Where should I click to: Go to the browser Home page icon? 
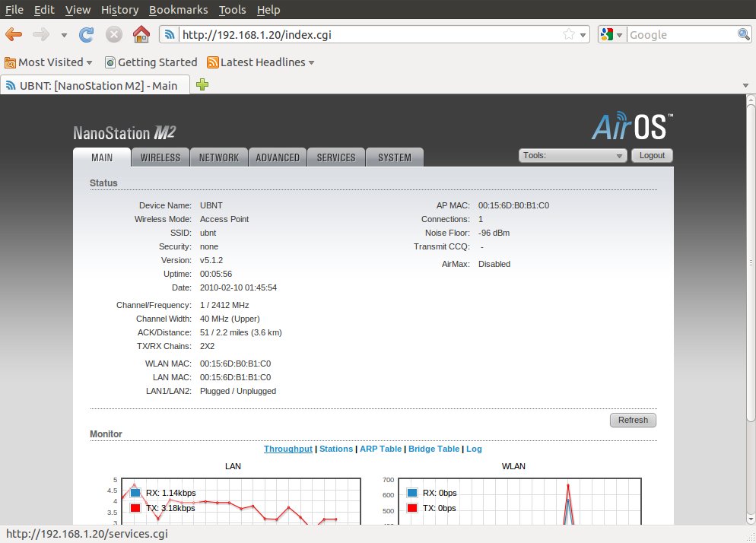click(141, 34)
